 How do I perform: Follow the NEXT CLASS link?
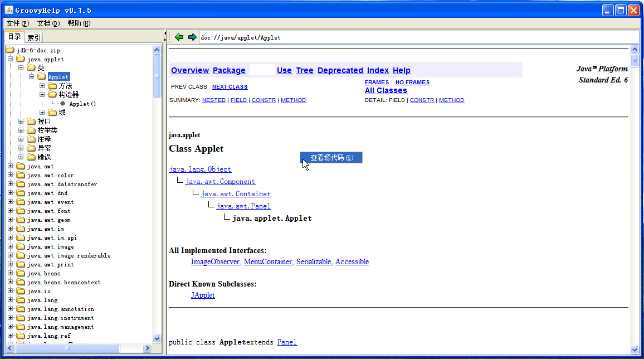(x=230, y=86)
